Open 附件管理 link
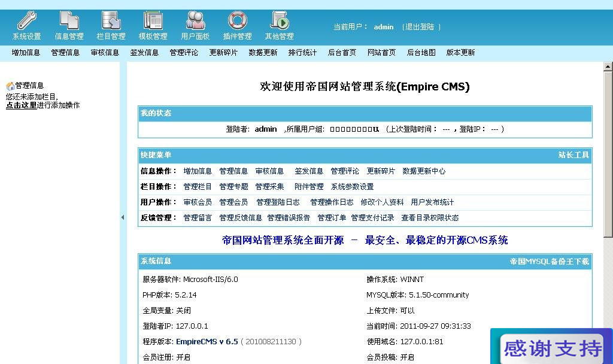The image size is (613, 364). (x=309, y=187)
